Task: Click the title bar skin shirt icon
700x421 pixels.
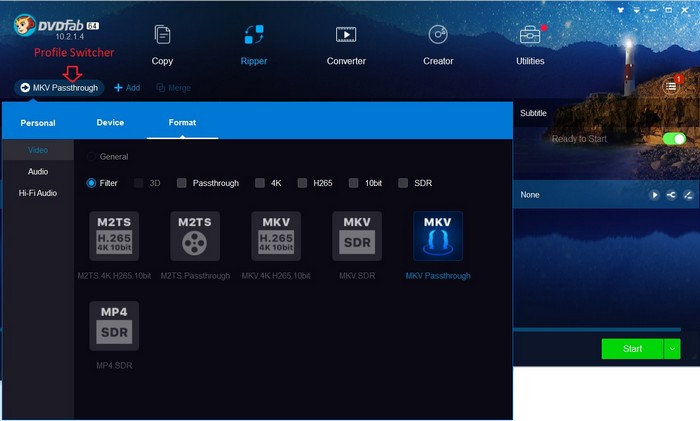Action: point(621,10)
